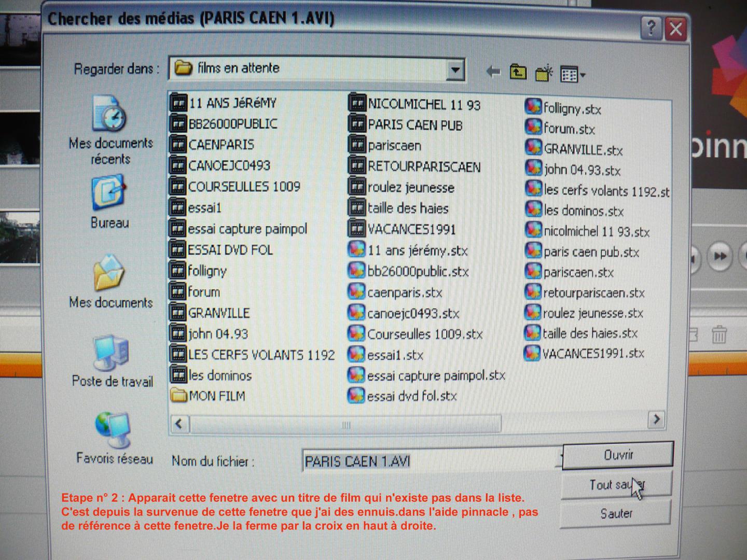
Task: Select the 'retourpariscaen.stx' file
Action: coord(585,293)
